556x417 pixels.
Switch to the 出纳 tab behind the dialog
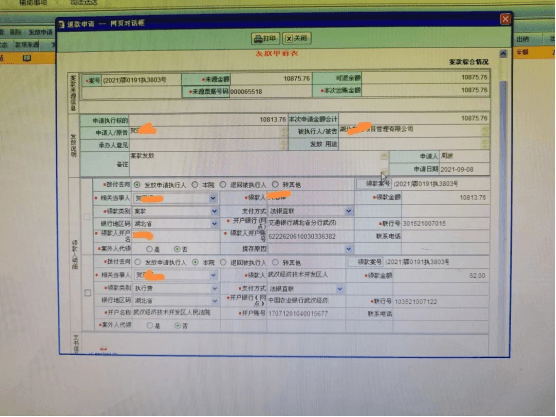(x=523, y=39)
